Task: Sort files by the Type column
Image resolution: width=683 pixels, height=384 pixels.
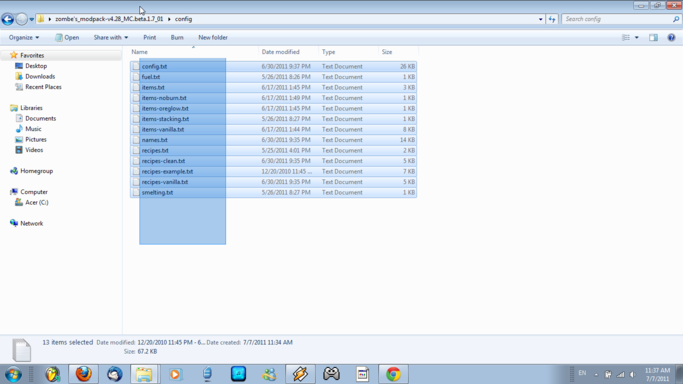Action: tap(328, 52)
